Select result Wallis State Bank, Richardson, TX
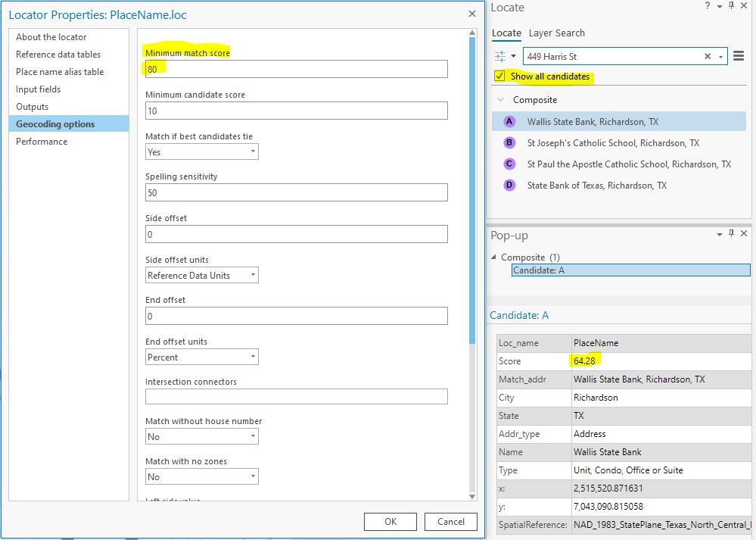The image size is (756, 540). (x=619, y=122)
